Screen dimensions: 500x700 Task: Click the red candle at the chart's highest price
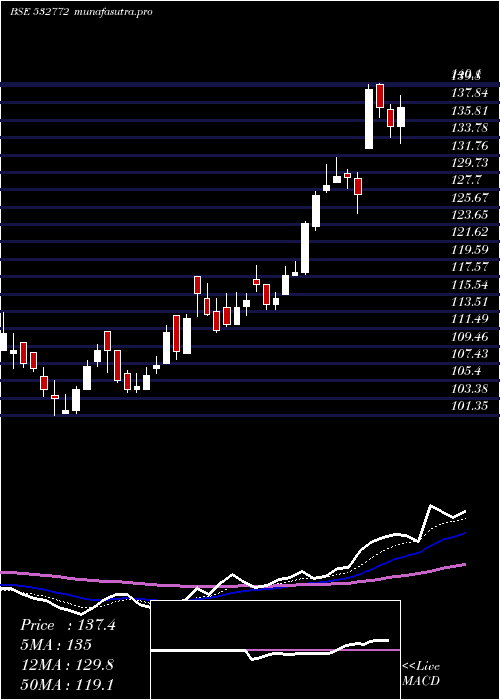point(380,96)
